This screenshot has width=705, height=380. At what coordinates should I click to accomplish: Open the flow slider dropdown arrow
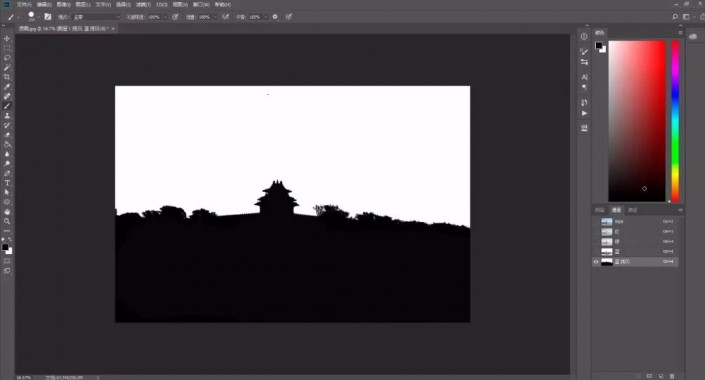[215, 17]
